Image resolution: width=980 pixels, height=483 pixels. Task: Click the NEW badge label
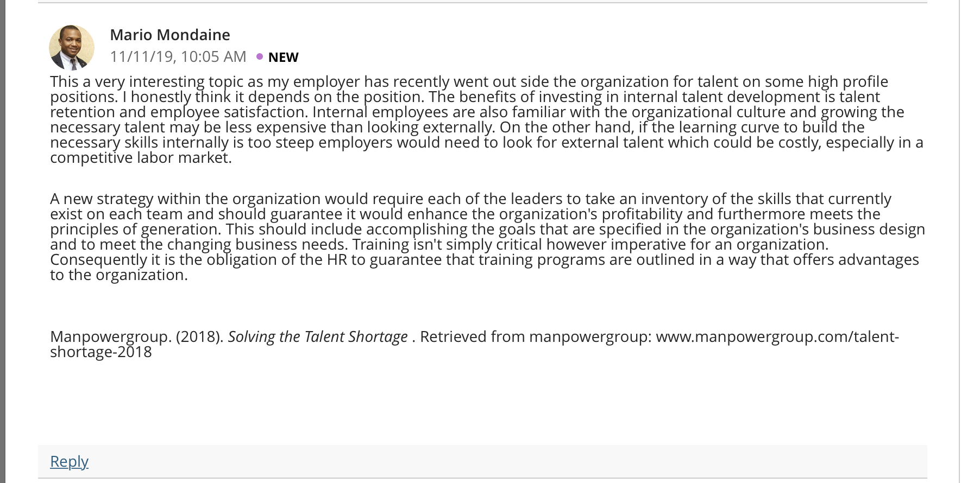(x=284, y=57)
